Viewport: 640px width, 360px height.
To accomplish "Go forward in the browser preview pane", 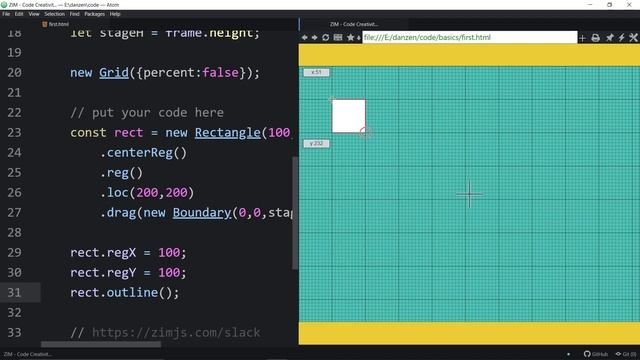I will (314, 38).
